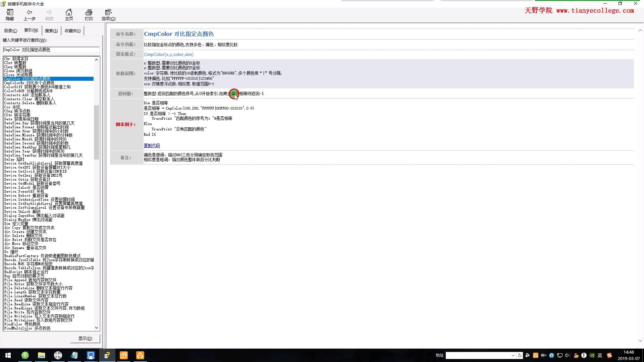
Task: Select 'ColorDiff' entry in index list
Action: (x=37, y=87)
